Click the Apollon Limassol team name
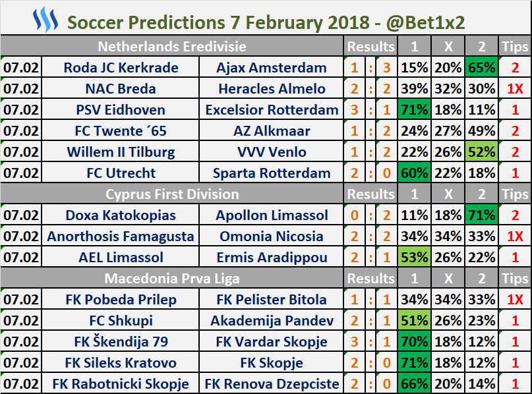The width and height of the screenshot is (532, 394). click(x=272, y=215)
